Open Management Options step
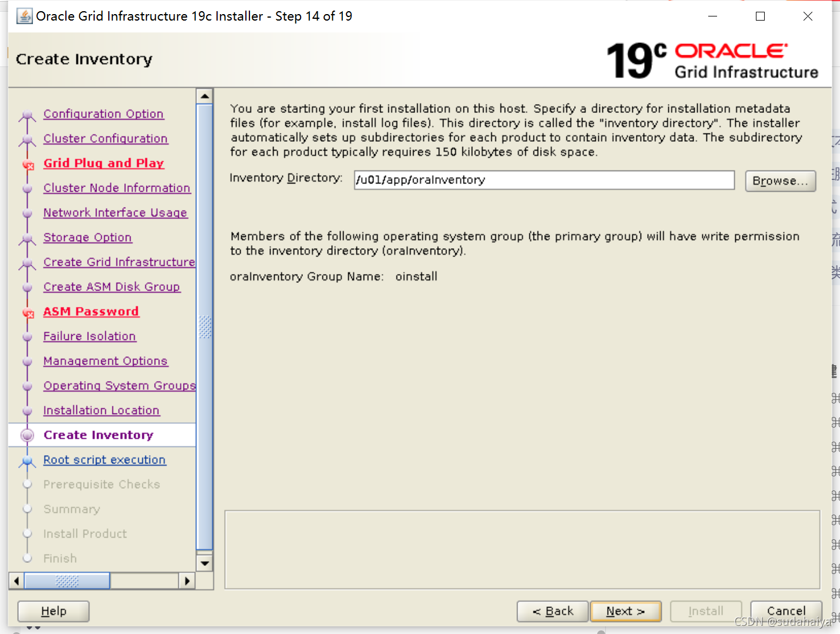 (x=106, y=361)
